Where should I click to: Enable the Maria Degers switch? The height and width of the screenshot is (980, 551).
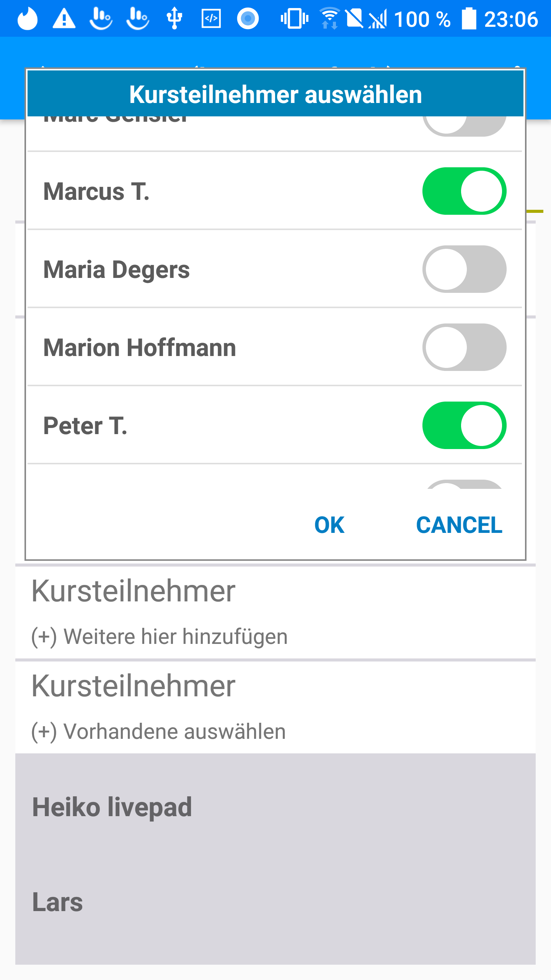coord(464,269)
